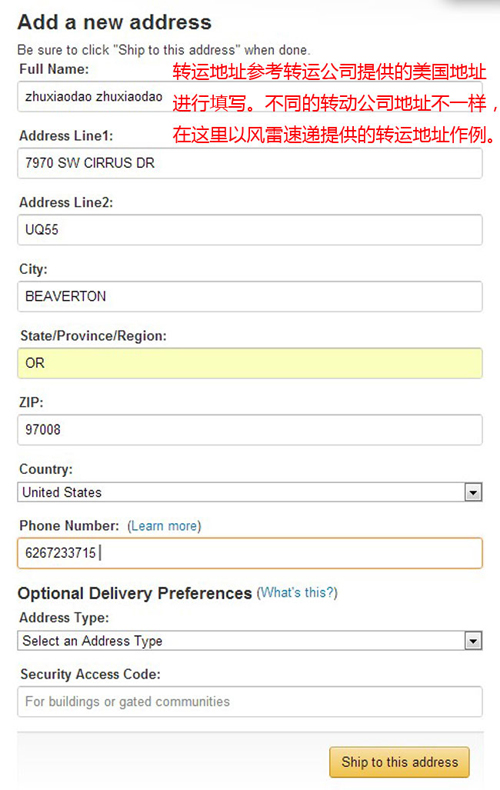Open the Learn more link
This screenshot has height=790, width=500.
(164, 526)
